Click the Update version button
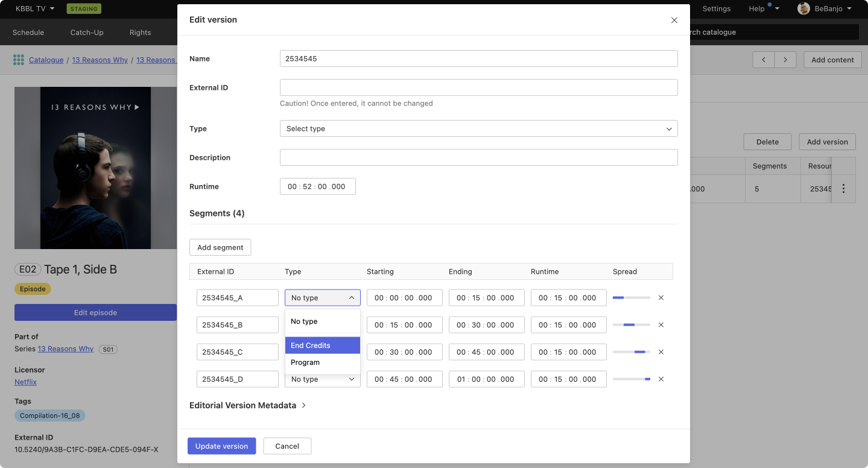868x468 pixels. (222, 446)
